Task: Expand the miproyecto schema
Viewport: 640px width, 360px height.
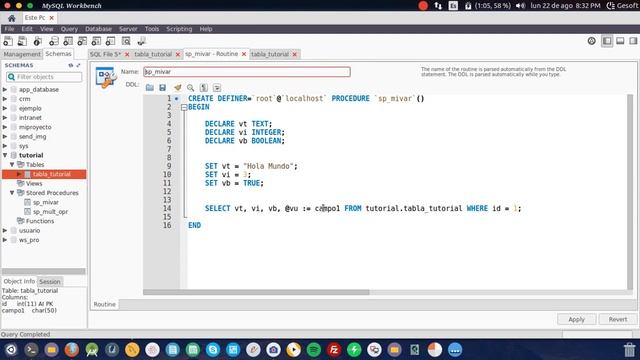Action: tap(5, 127)
